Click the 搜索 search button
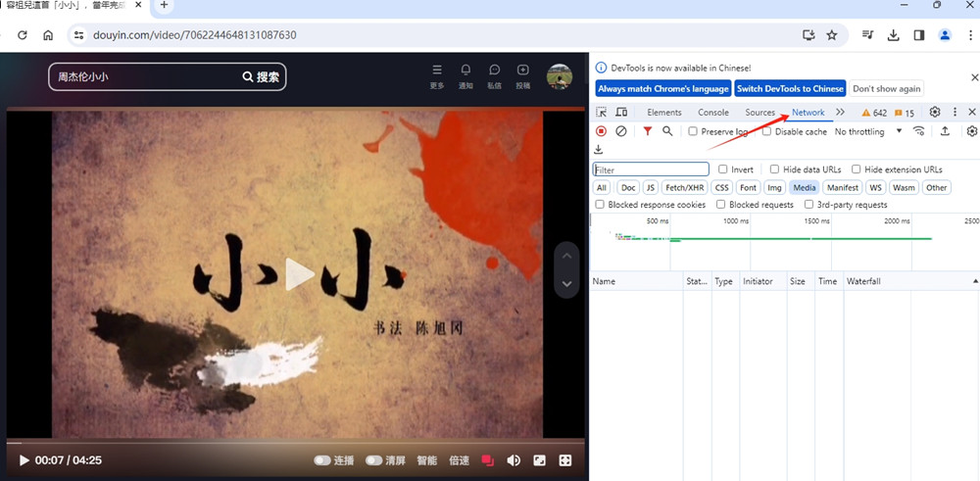Viewport: 980px width, 481px height. tap(262, 76)
